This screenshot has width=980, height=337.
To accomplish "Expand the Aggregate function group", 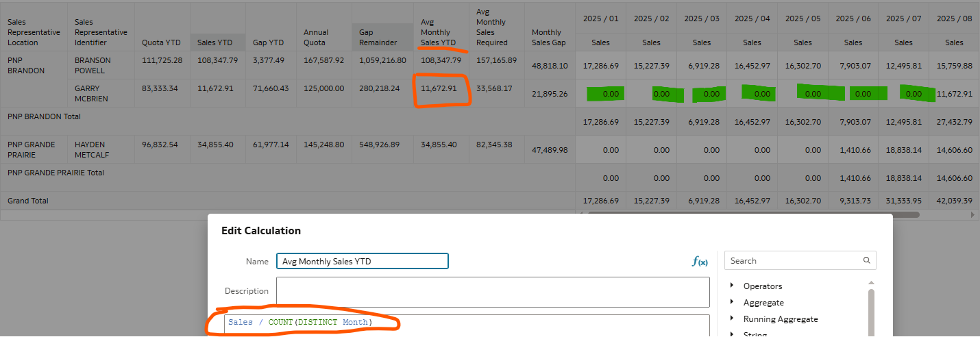I will [732, 302].
